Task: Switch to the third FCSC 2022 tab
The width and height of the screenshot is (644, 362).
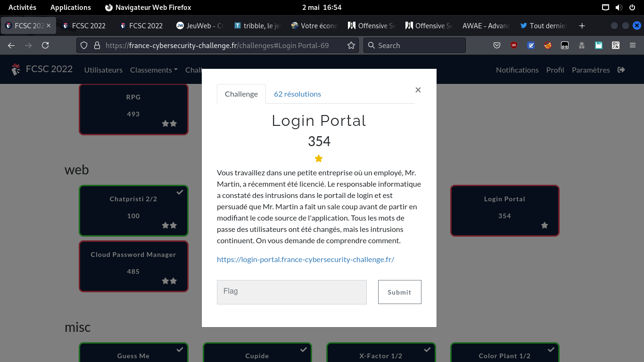Action: coord(142,25)
